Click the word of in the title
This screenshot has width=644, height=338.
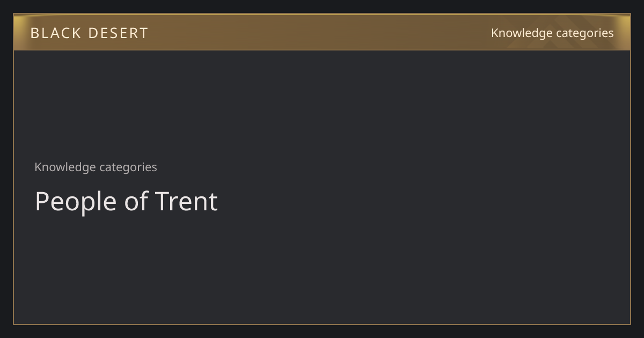136,202
